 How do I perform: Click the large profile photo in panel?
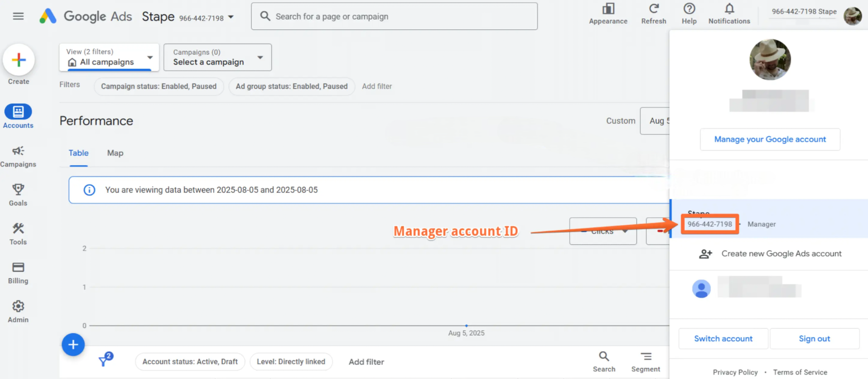click(770, 60)
